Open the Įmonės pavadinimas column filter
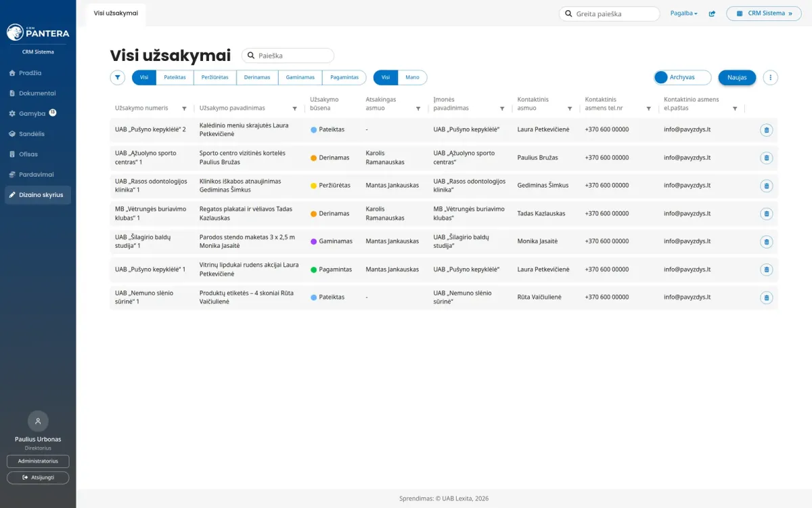 [502, 108]
